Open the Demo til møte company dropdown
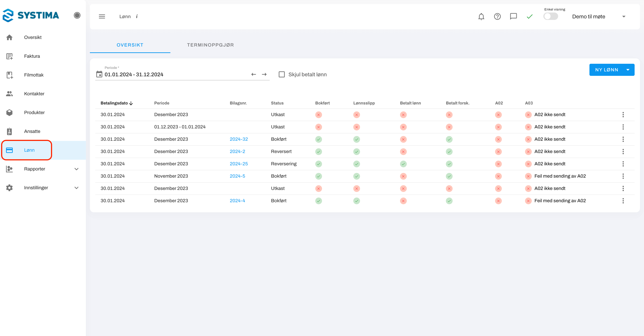Viewport: 644px width, 336px height. pyautogui.click(x=623, y=17)
